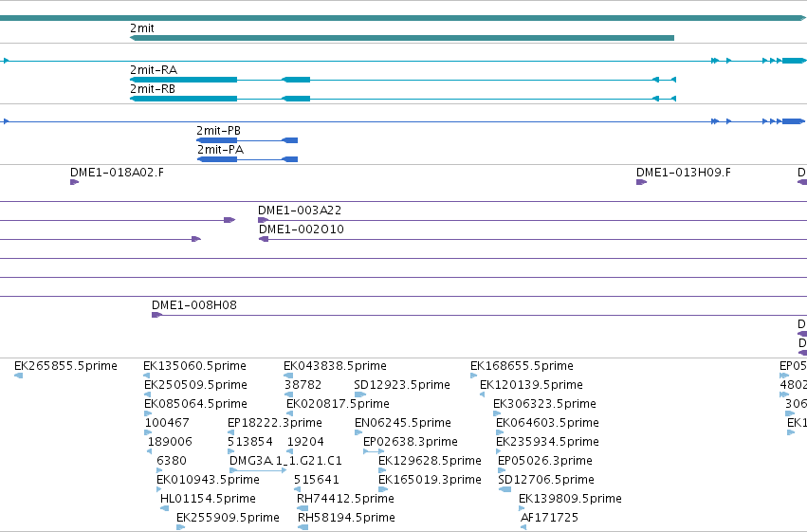Select the EK250509.5prime EST label

[x=195, y=385]
